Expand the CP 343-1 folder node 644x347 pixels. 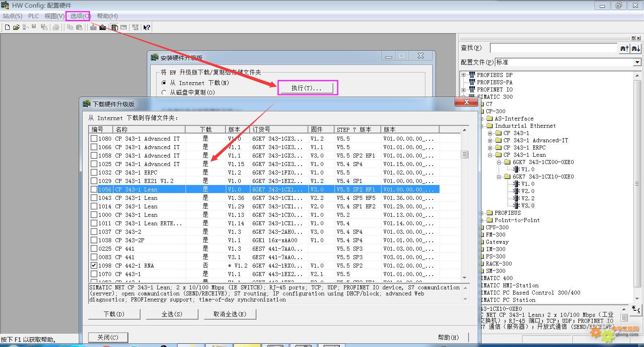pyautogui.click(x=490, y=133)
